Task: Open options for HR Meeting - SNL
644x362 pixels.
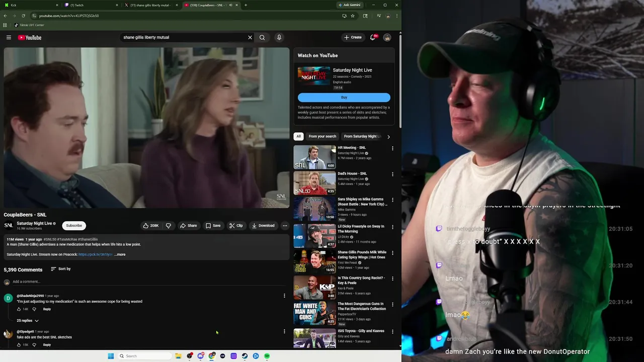Action: [x=392, y=148]
